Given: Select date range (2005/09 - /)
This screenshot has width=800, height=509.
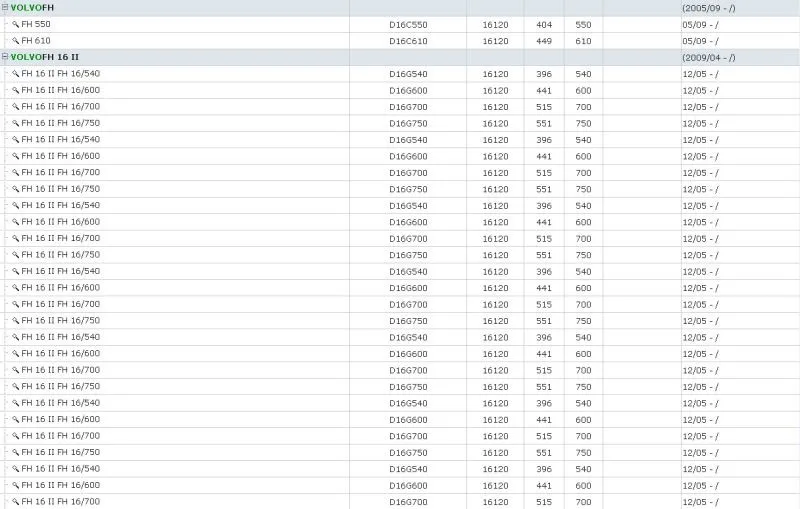Looking at the screenshot, I should click(x=709, y=8).
